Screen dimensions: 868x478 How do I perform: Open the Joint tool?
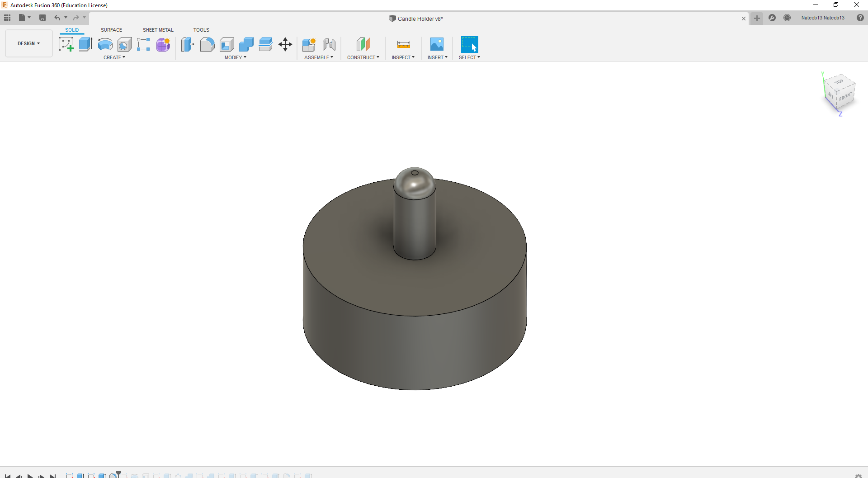(x=329, y=44)
